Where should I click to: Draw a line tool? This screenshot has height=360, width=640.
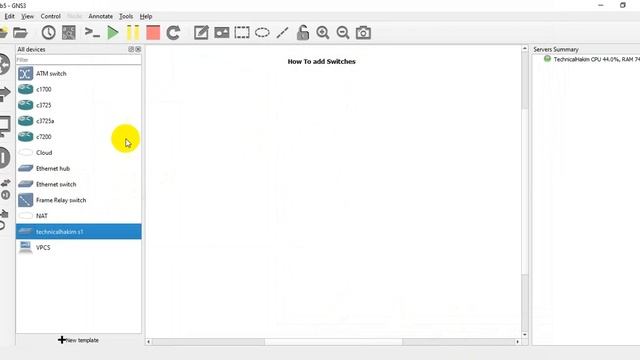click(282, 33)
